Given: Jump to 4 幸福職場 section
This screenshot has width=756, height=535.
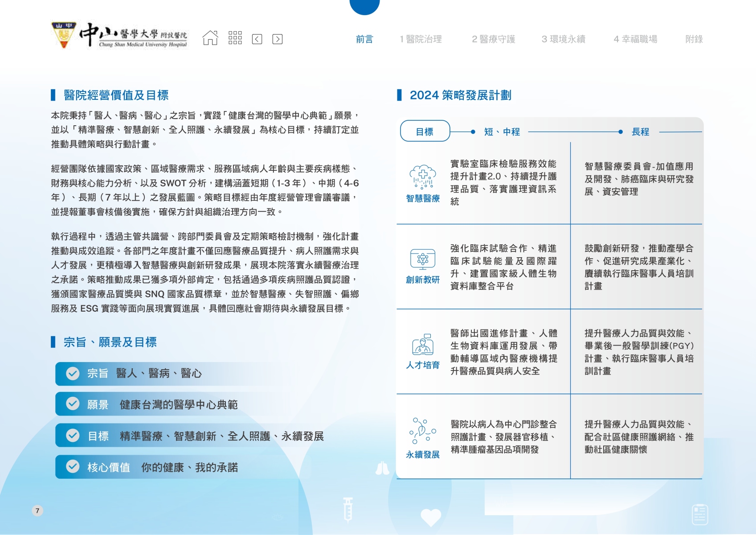Looking at the screenshot, I should (x=635, y=39).
